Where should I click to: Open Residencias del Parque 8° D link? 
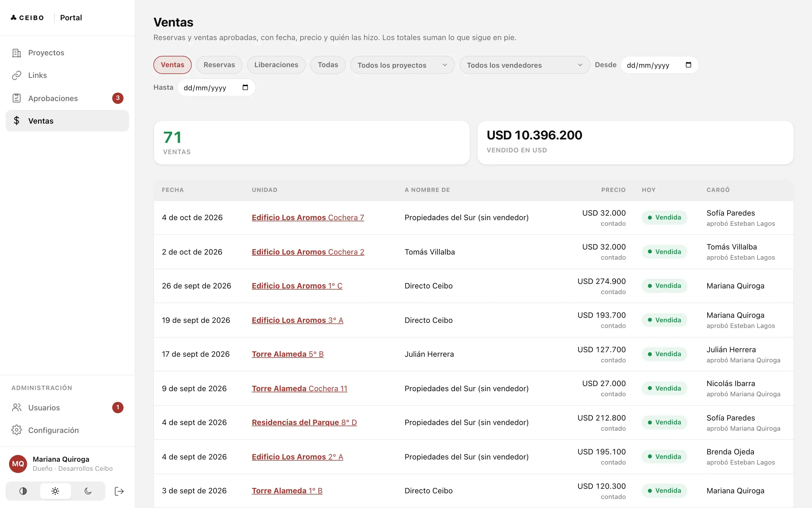pyautogui.click(x=304, y=422)
